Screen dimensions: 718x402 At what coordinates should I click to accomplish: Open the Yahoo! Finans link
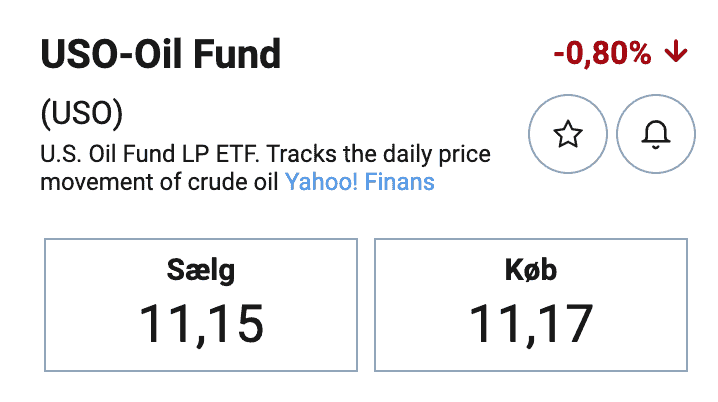click(359, 182)
